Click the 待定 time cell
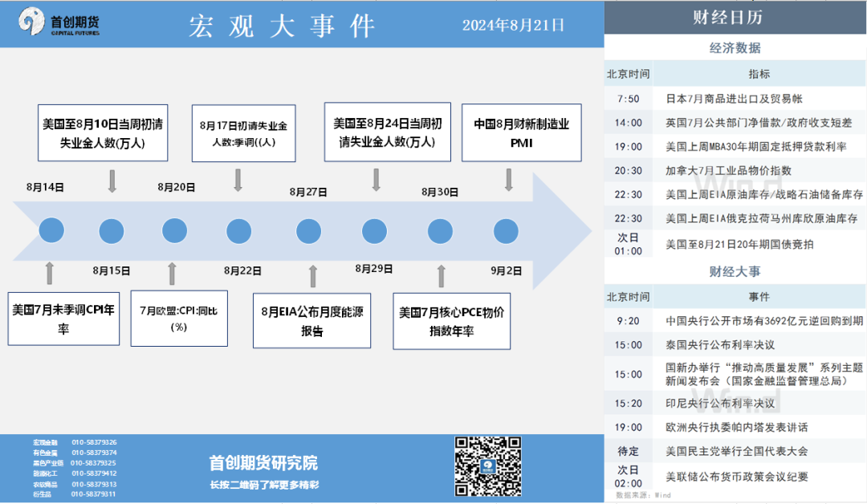This screenshot has width=867, height=504. 628,452
